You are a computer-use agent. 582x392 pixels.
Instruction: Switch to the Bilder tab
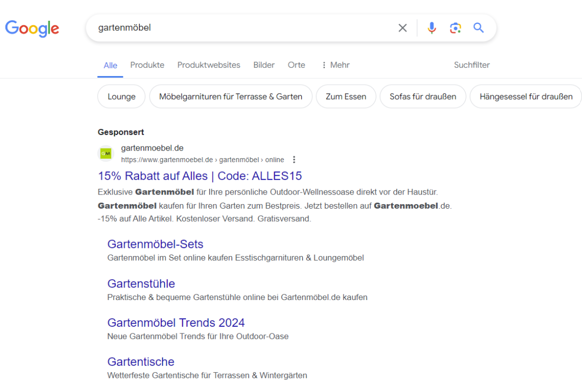pyautogui.click(x=264, y=65)
